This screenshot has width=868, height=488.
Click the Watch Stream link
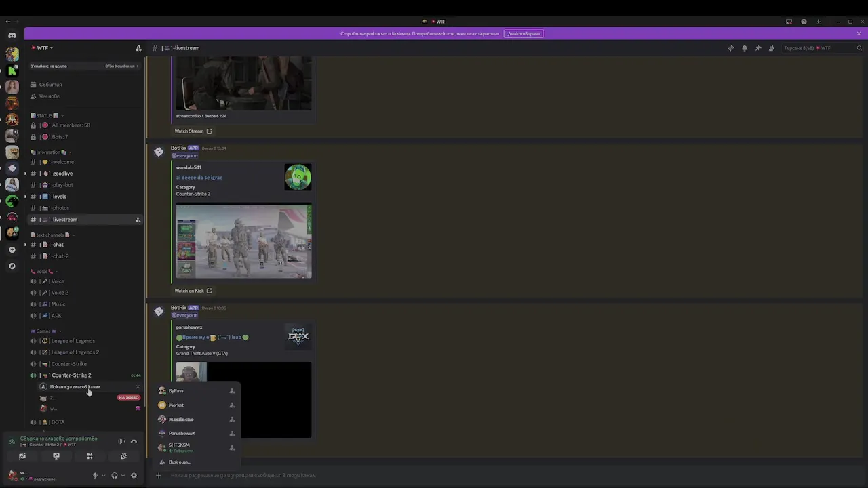pyautogui.click(x=193, y=131)
